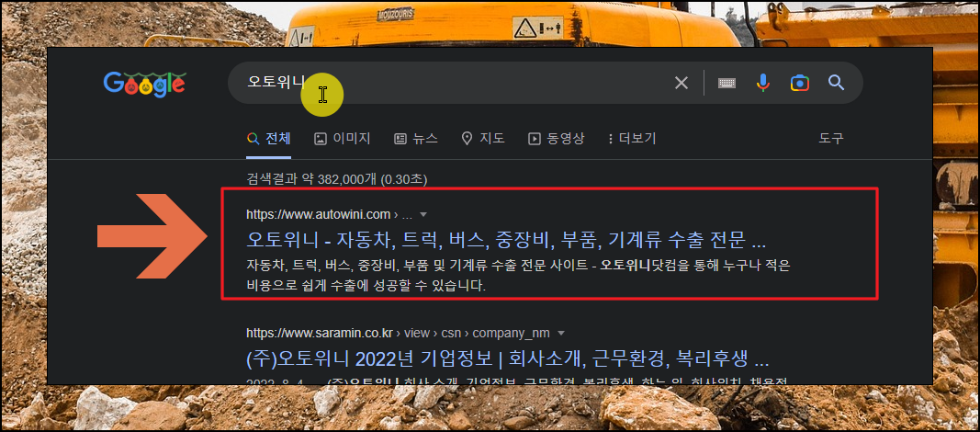This screenshot has width=980, height=432.
Task: Open the 오토위니 - 자동차, 트럭 result title
Action: (506, 241)
